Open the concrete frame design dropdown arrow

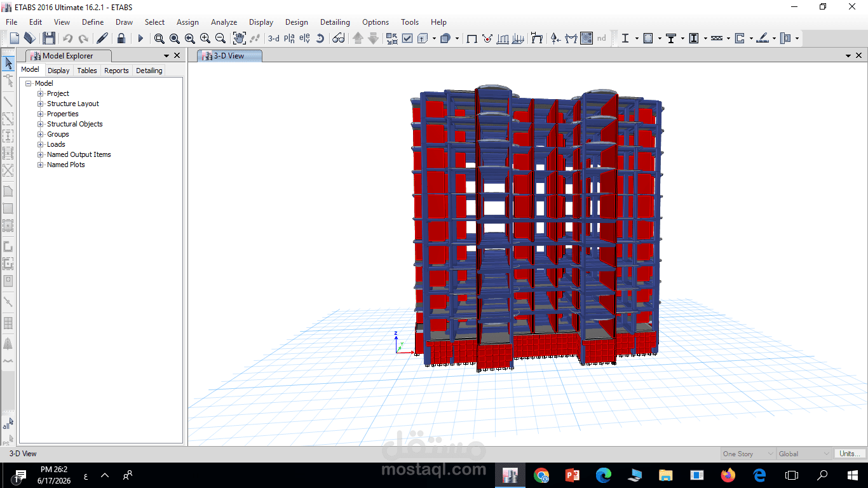pos(660,39)
